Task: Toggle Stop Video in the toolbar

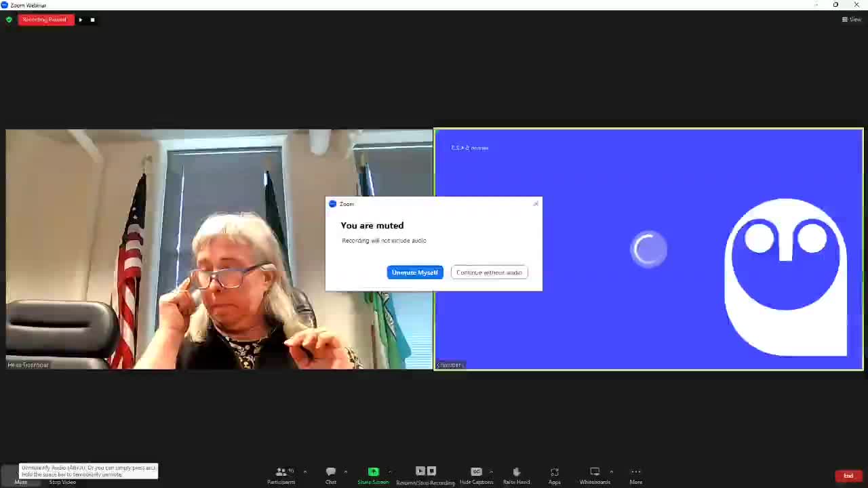Action: tap(62, 481)
